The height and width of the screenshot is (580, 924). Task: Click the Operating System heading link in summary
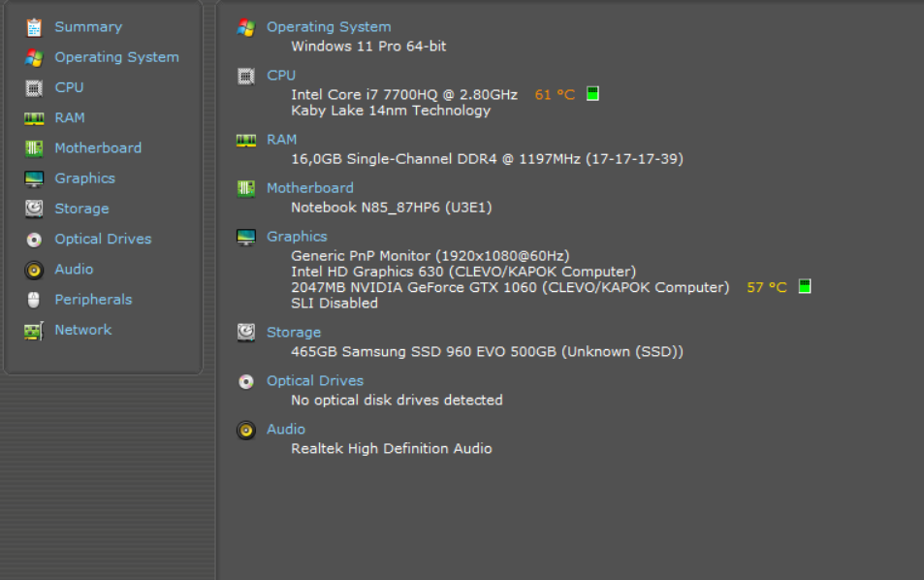pyautogui.click(x=329, y=27)
